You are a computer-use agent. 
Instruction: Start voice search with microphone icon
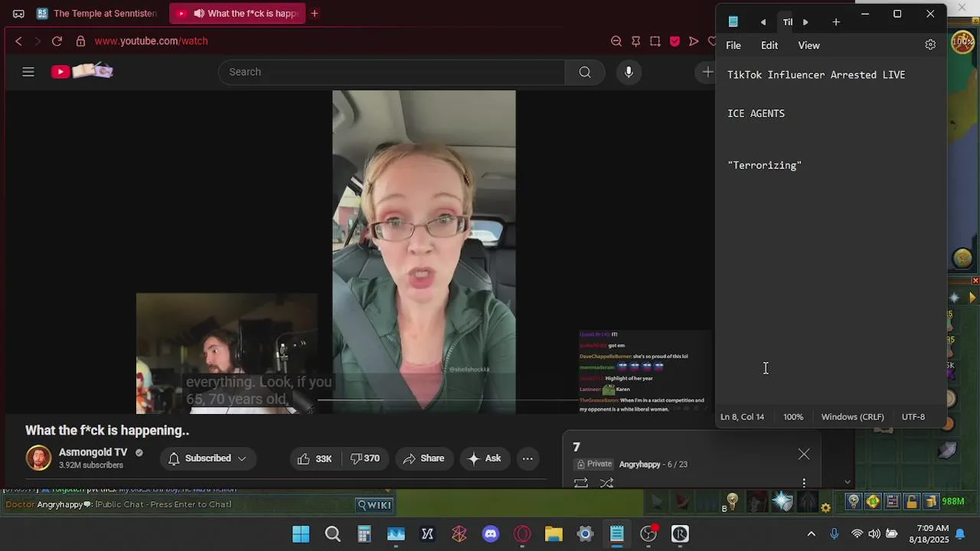[629, 72]
